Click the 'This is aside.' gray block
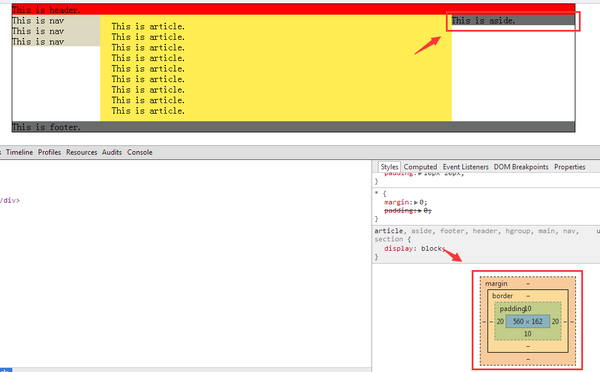Image resolution: width=600 pixels, height=372 pixels. [513, 20]
